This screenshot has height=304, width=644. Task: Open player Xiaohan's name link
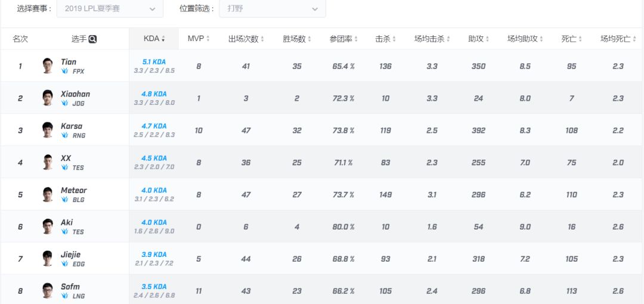pos(75,94)
